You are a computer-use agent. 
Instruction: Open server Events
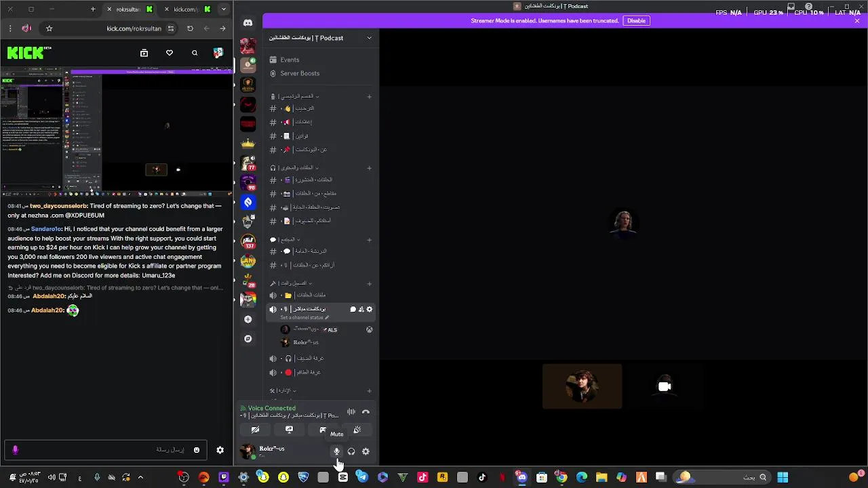pos(321,60)
